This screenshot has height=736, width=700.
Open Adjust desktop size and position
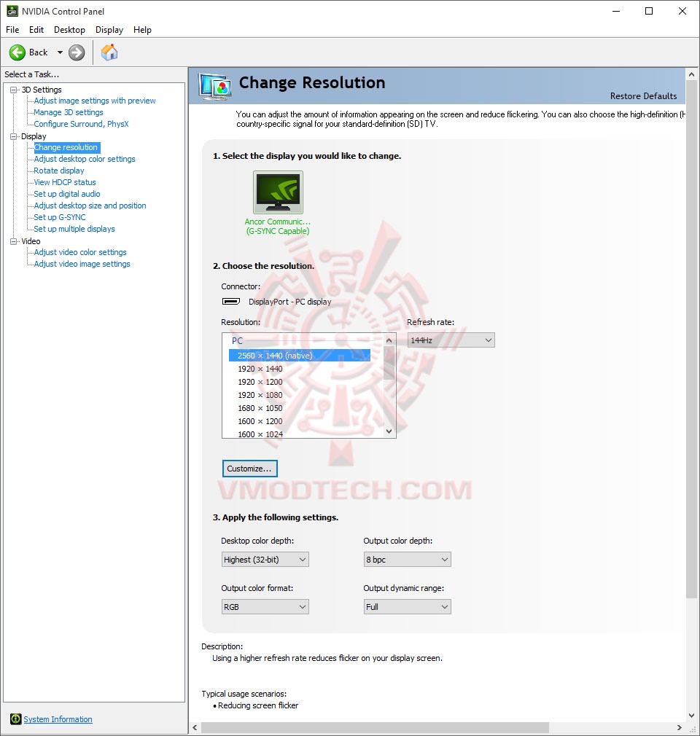90,205
